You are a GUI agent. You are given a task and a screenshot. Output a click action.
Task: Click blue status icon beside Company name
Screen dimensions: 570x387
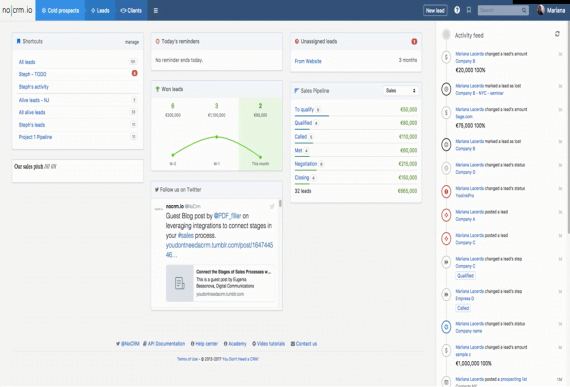446,327
